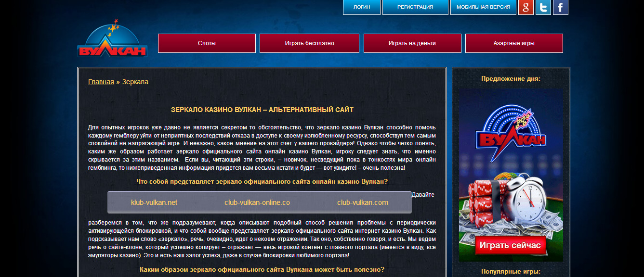Click the Популярные игры: sidebar heading
Image resolution: width=644 pixels, height=277 pixels.
(511, 271)
